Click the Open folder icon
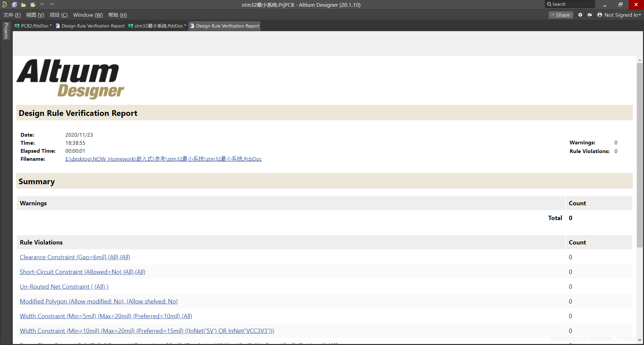Viewport: 644px width, 345px height. (23, 5)
